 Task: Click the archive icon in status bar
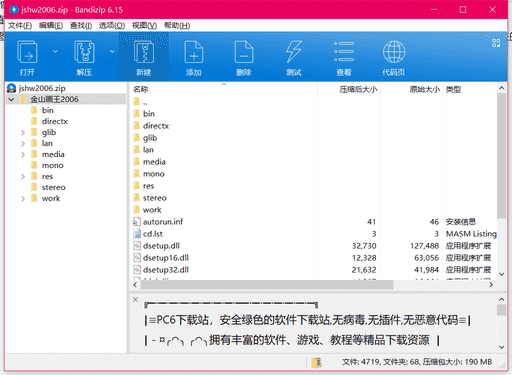click(317, 362)
